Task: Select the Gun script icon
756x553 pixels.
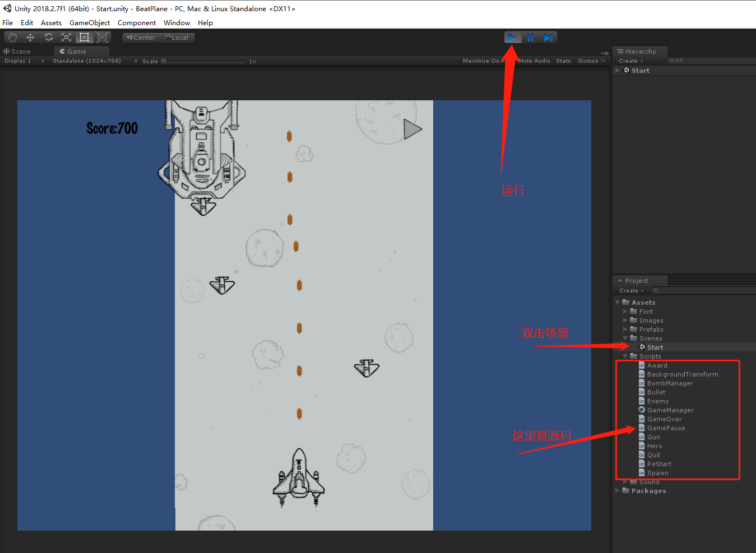Action: (x=642, y=437)
